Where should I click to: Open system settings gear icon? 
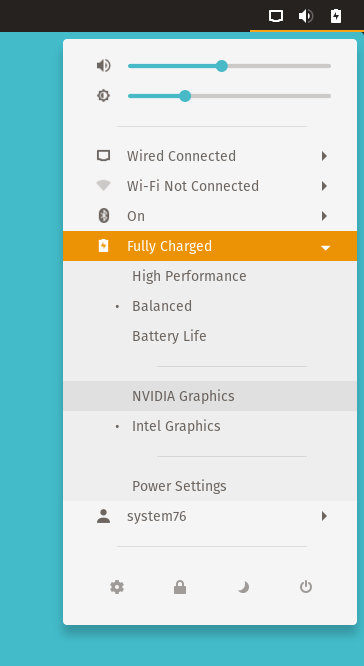point(117,587)
